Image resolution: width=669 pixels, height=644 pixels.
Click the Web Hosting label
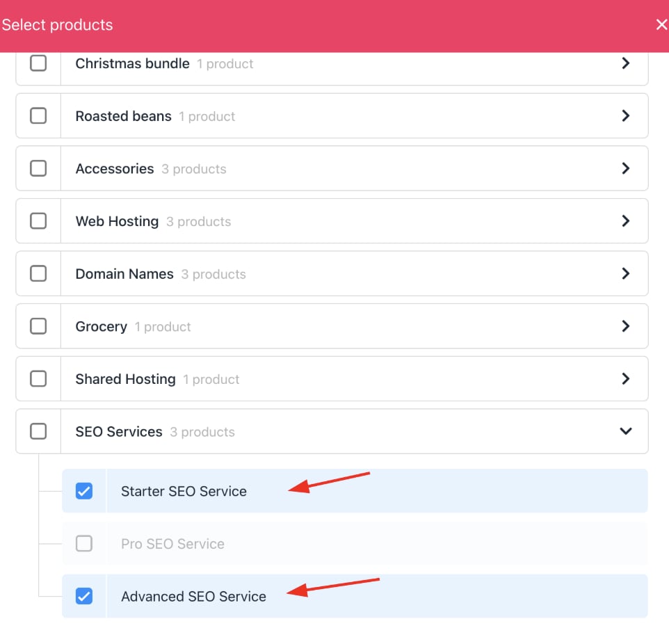(x=117, y=221)
